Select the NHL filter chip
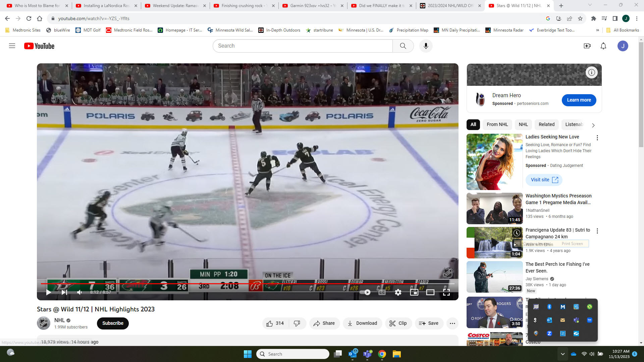Viewport: 644px width, 362px height. tap(523, 125)
